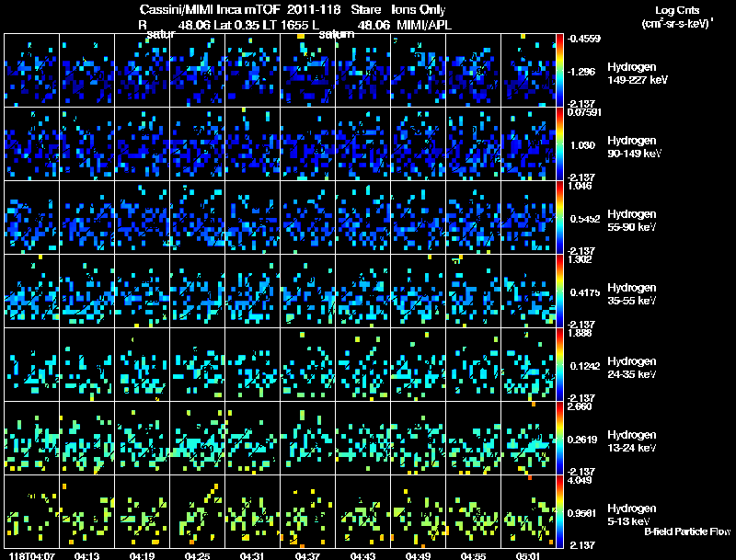The width and height of the screenshot is (736, 560).
Task: Select the 5-13 keV image at 04:25
Action: [198, 512]
